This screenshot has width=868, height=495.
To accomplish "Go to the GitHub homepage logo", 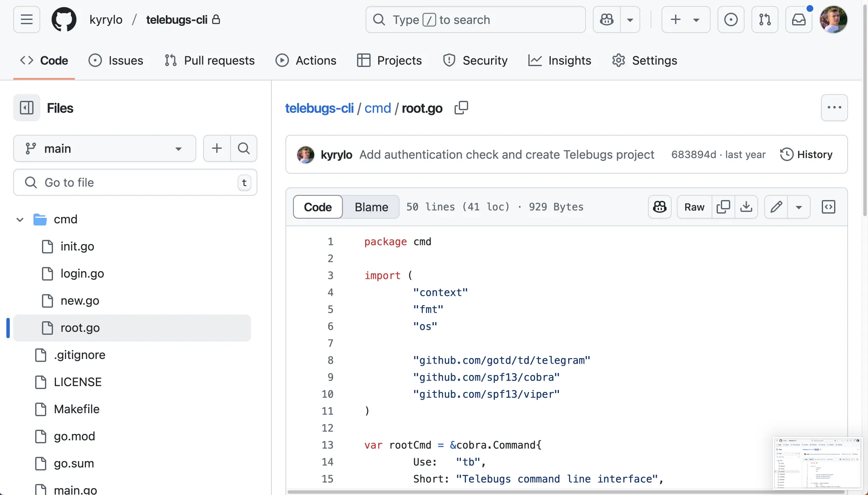I will [64, 19].
